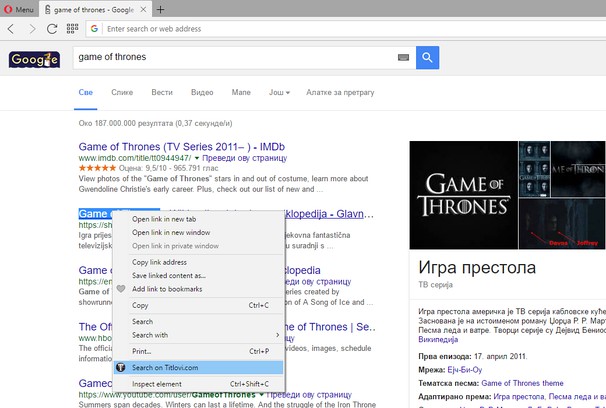Click Преведи ову страницу for IMDb result
Viewport: 606px width, 408px height.
245,158
